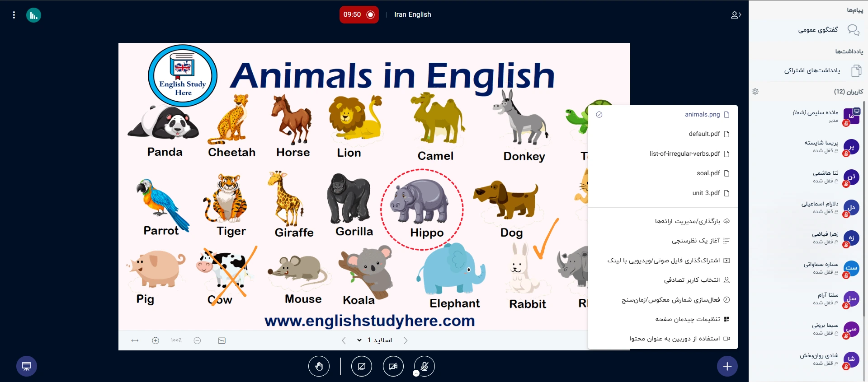Minimize presentation with bottom-left button
Screen dimensions: 868x382
[x=27, y=366]
